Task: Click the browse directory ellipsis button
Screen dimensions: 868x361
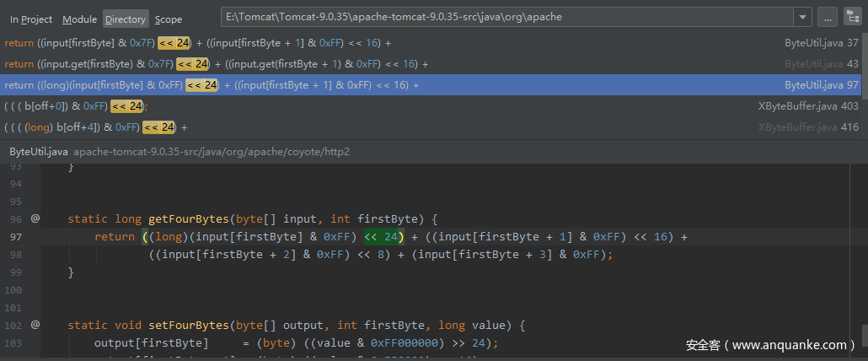Action: [827, 18]
